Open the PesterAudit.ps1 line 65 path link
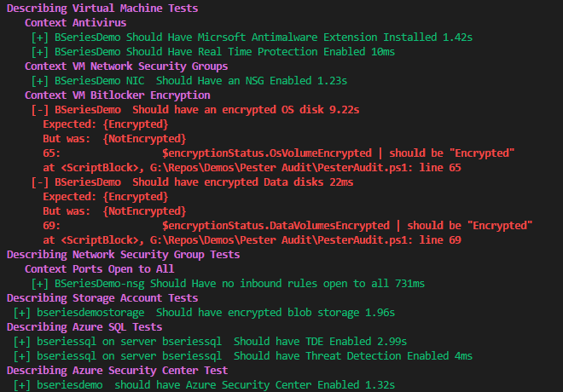This screenshot has height=392, width=563. click(305, 168)
